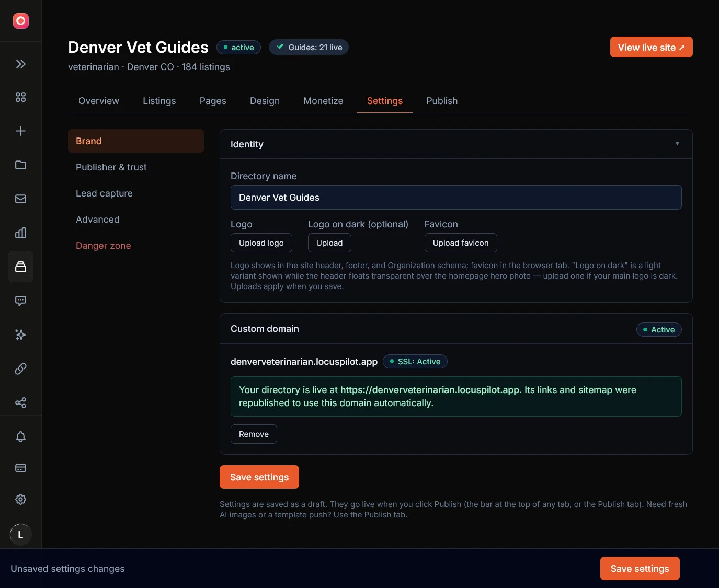Open the bar chart analytics icon
This screenshot has height=588, width=719.
(x=21, y=233)
